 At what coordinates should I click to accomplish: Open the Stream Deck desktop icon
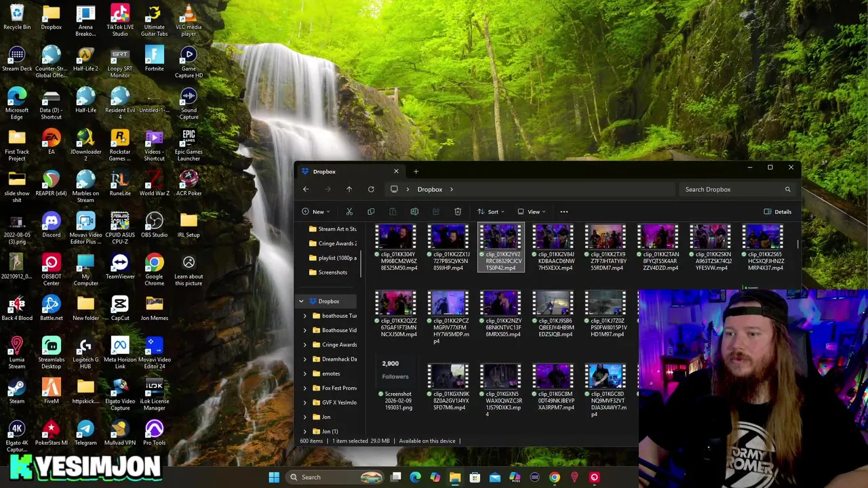(x=17, y=58)
